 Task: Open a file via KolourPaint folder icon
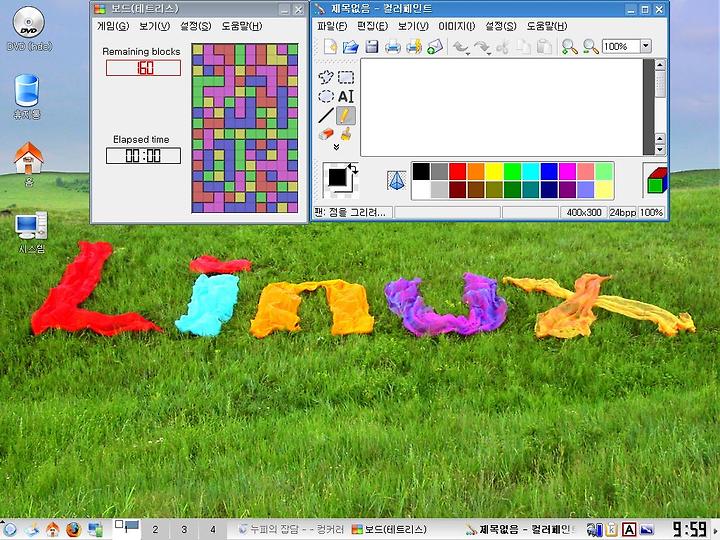coord(350,46)
